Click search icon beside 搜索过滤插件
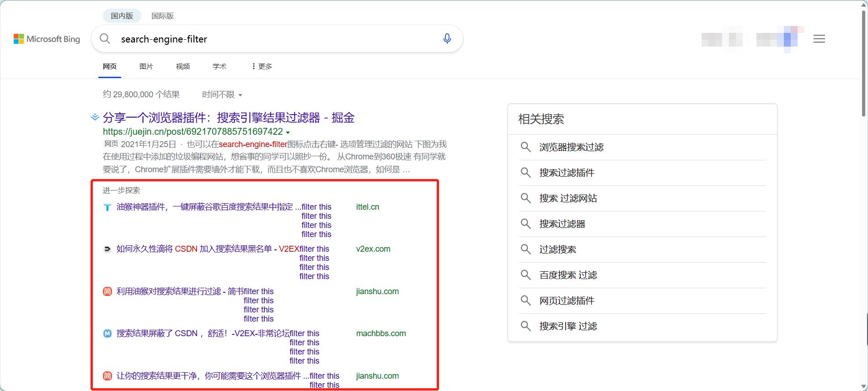Image resolution: width=868 pixels, height=391 pixels. click(x=525, y=173)
